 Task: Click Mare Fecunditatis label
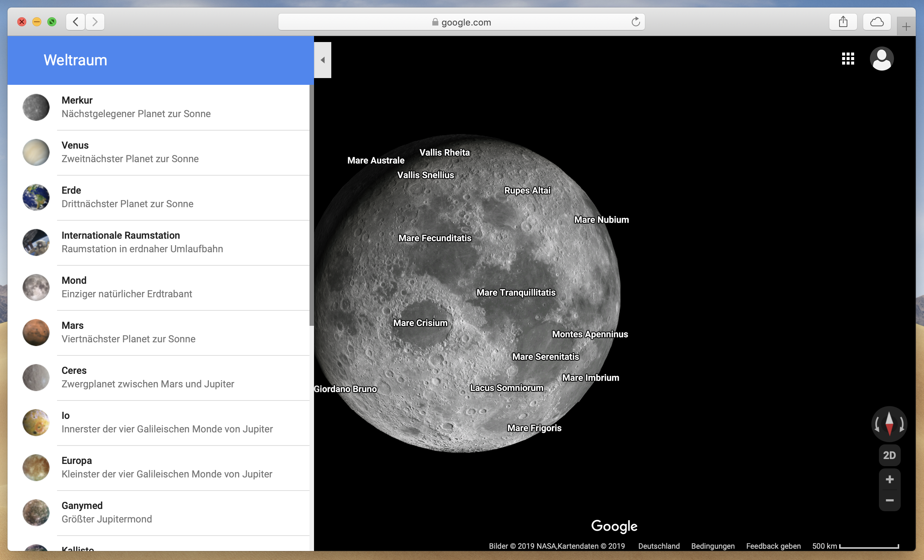point(435,238)
